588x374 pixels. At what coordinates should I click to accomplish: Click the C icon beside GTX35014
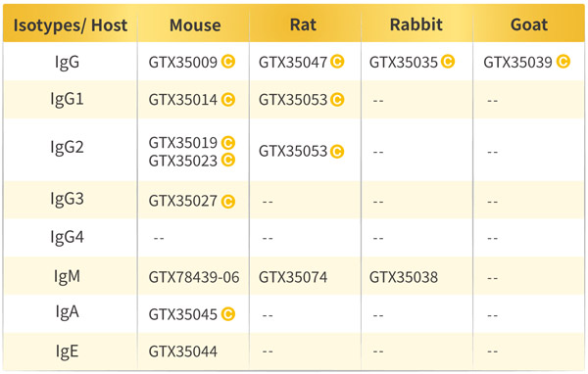tap(228, 100)
